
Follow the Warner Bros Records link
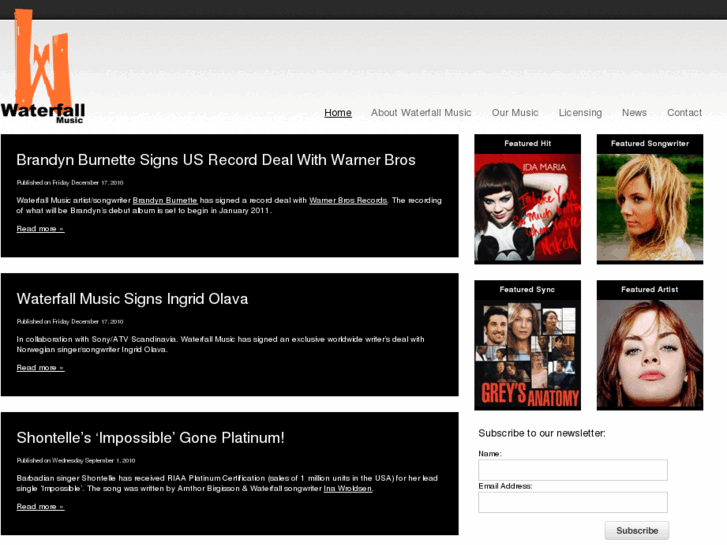pyautogui.click(x=348, y=201)
